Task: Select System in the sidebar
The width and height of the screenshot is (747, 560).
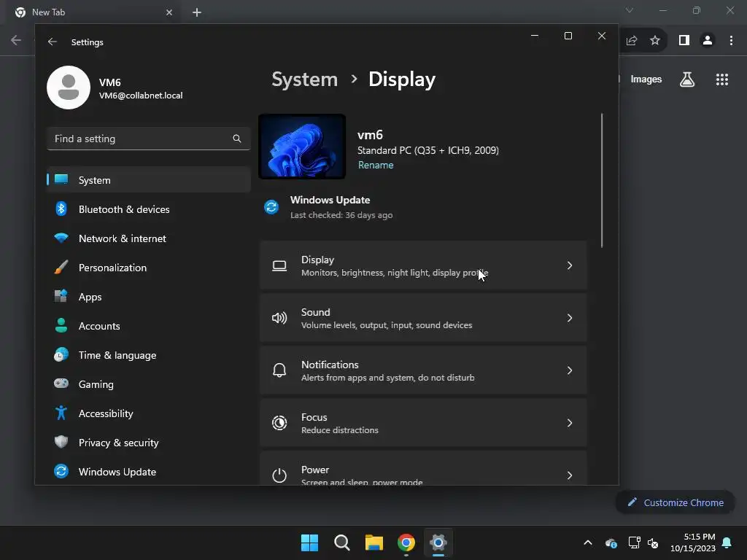Action: [149, 179]
